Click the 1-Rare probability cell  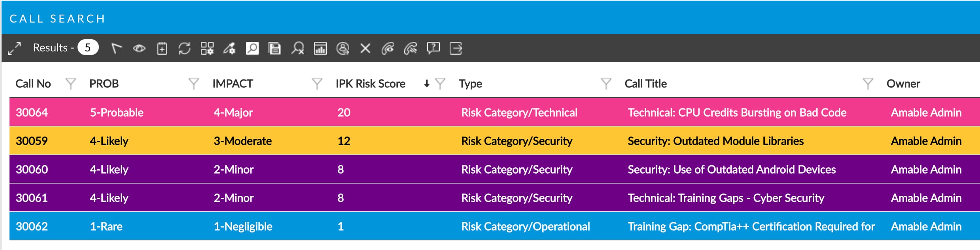tap(106, 226)
